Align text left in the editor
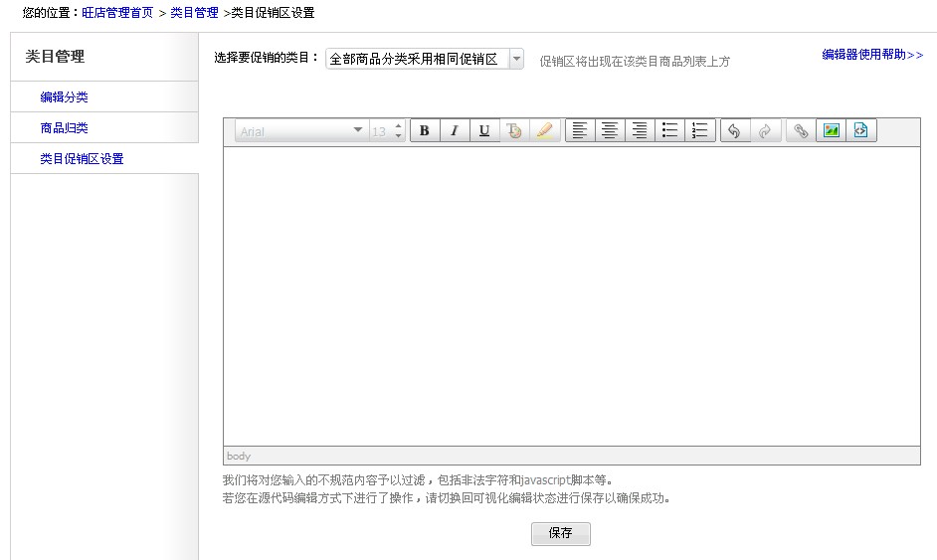The width and height of the screenshot is (937, 560). pyautogui.click(x=580, y=131)
